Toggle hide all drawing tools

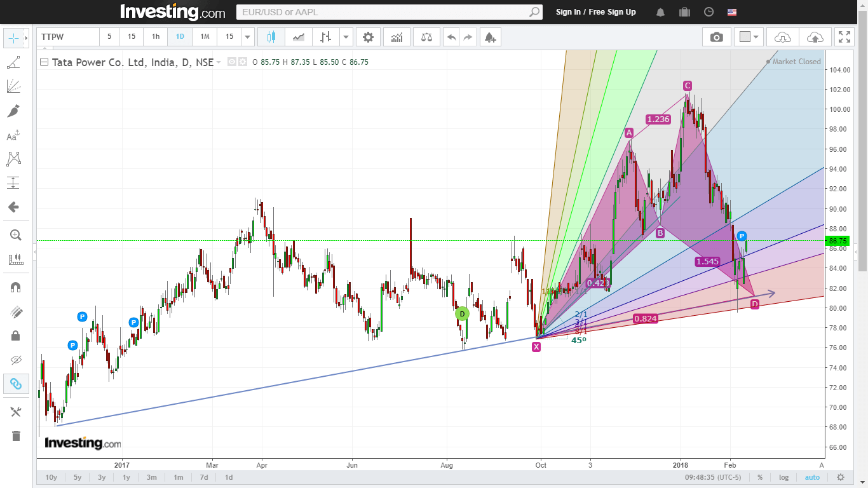pyautogui.click(x=16, y=360)
